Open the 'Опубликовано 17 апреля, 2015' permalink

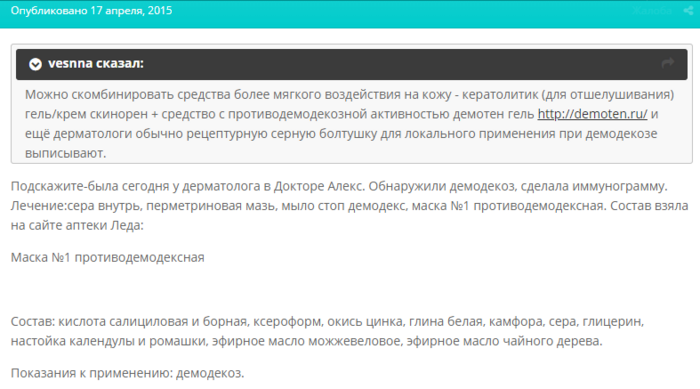point(92,11)
